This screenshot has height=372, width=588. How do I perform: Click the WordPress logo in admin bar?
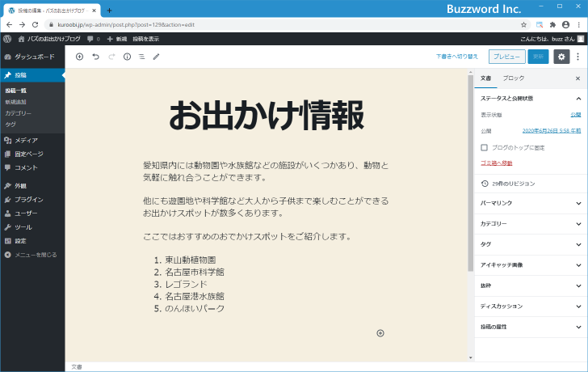point(7,39)
